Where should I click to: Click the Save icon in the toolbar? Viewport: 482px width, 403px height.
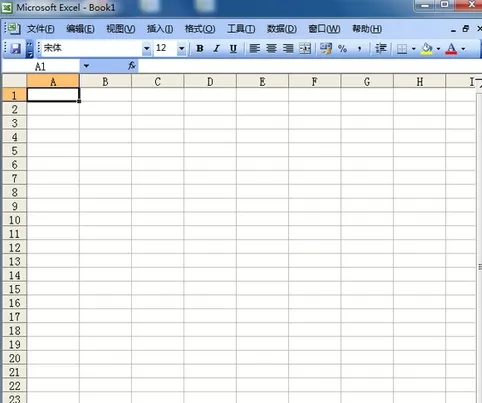pyautogui.click(x=16, y=49)
